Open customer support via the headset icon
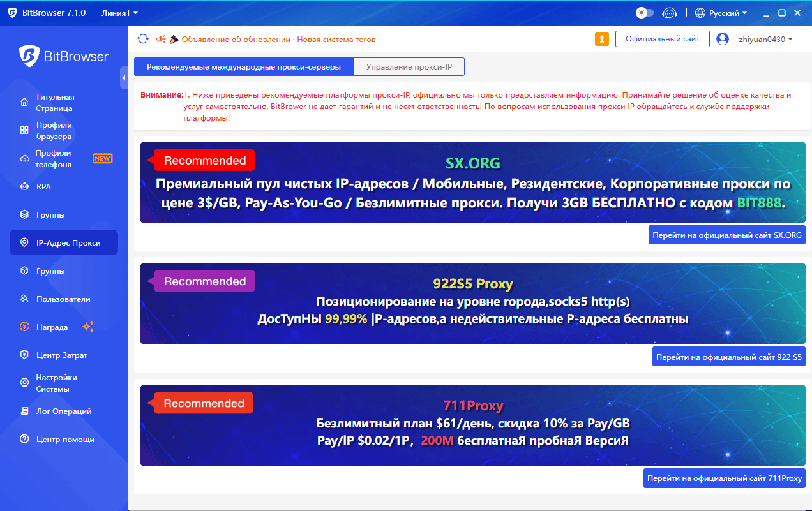The width and height of the screenshot is (812, 511). coord(669,12)
